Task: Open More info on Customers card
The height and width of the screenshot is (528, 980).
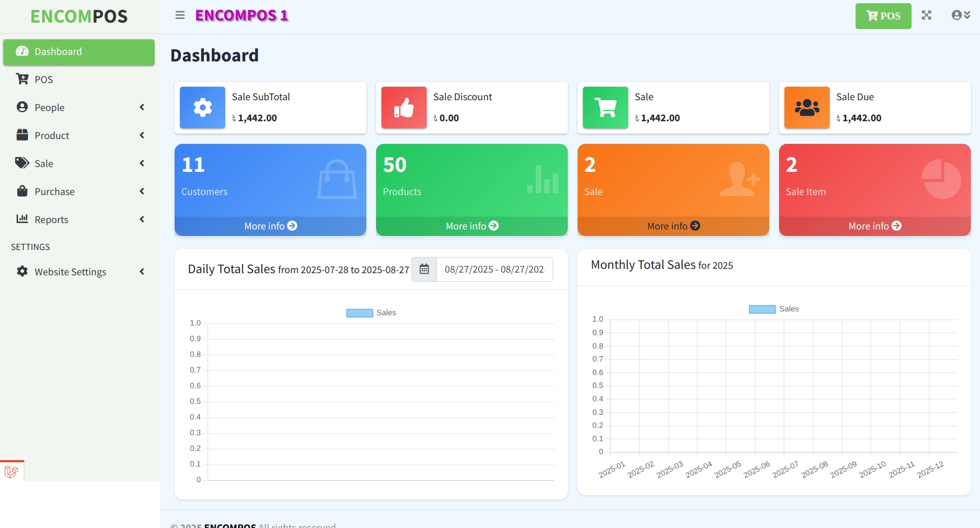Action: pyautogui.click(x=270, y=226)
